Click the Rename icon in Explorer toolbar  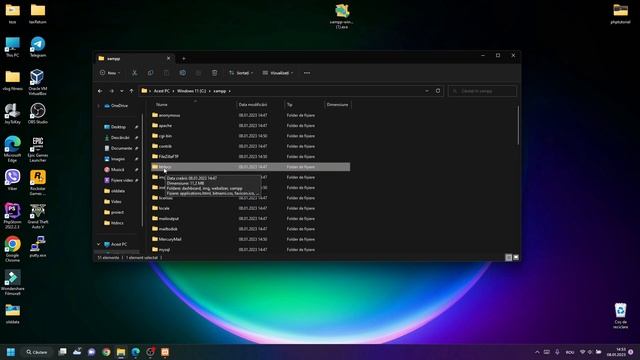coord(182,73)
